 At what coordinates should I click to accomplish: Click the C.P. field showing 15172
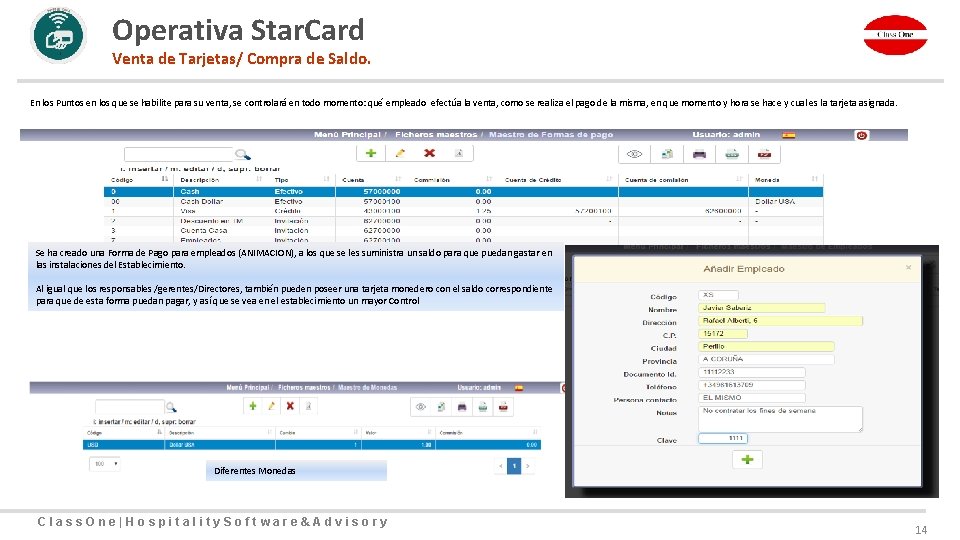pyautogui.click(x=723, y=334)
